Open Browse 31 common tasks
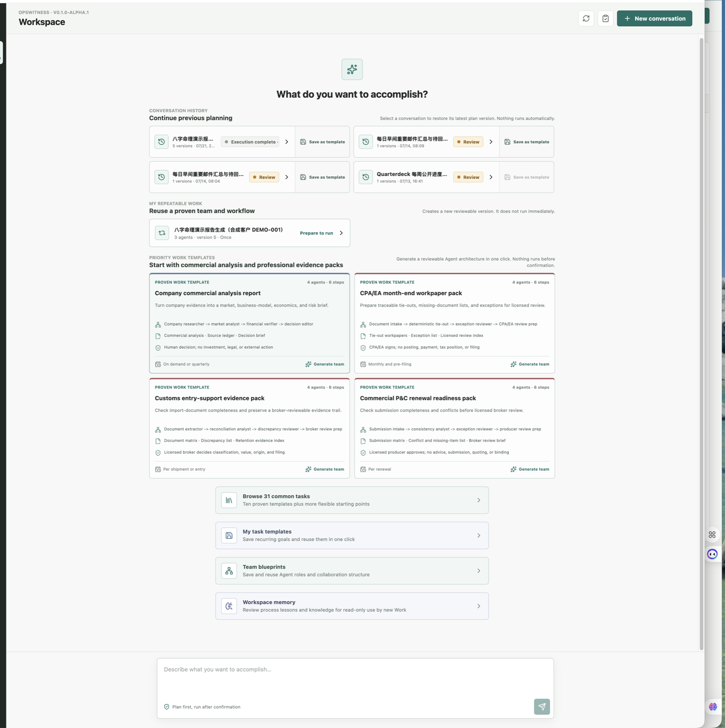725x728 pixels. click(x=352, y=500)
